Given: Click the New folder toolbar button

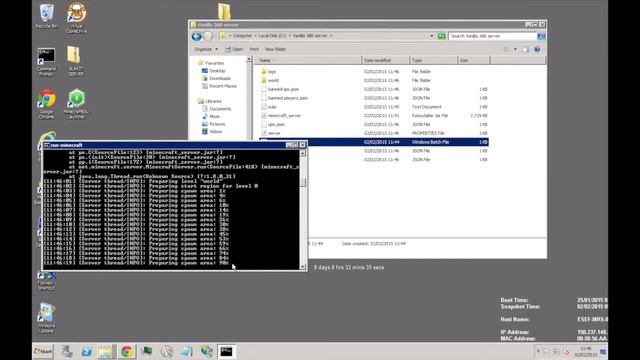Looking at the screenshot, I should click(276, 49).
